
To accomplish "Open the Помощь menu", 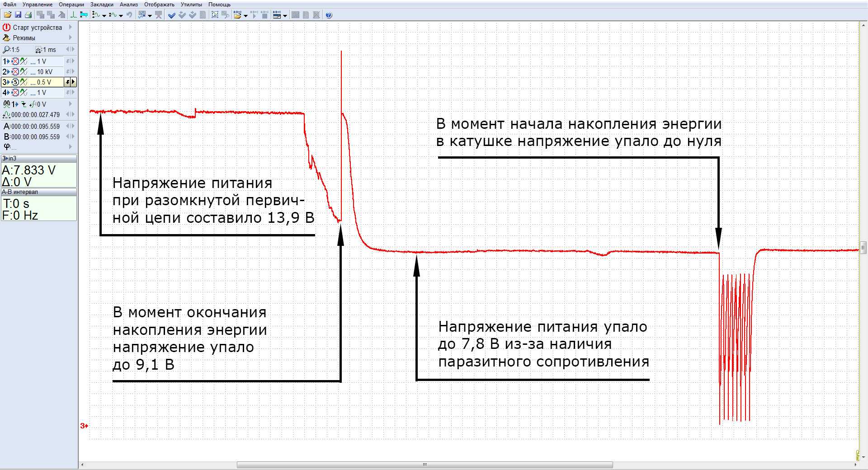I will point(219,4).
